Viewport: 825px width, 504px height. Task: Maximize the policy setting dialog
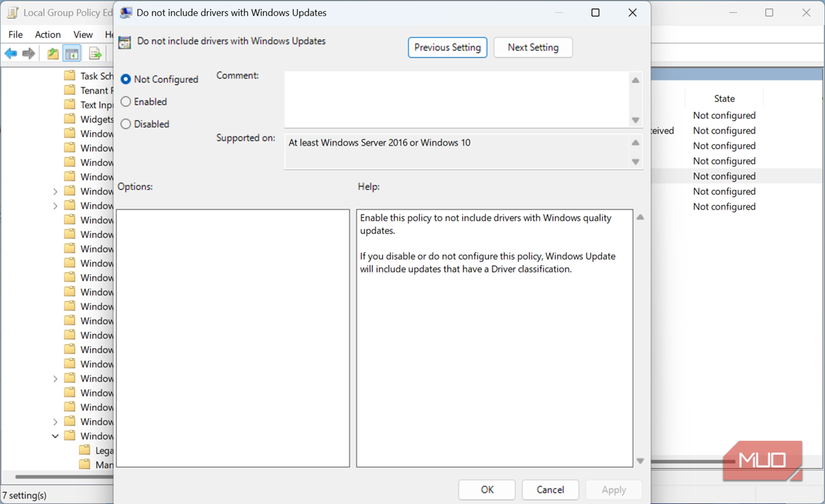click(x=596, y=13)
